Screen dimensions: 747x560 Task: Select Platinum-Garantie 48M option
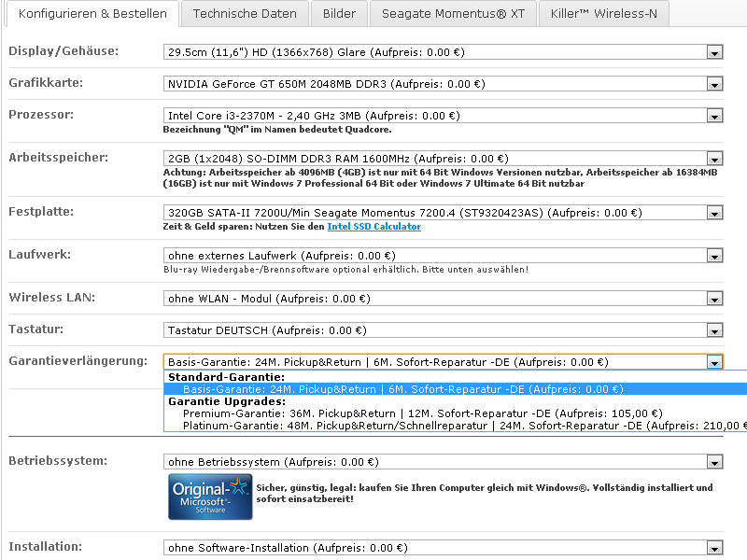455,426
